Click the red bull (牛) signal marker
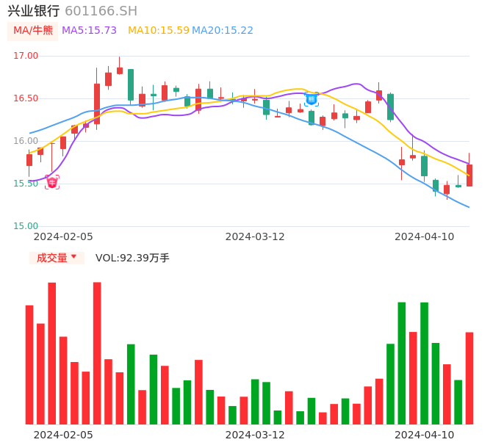 [52, 182]
